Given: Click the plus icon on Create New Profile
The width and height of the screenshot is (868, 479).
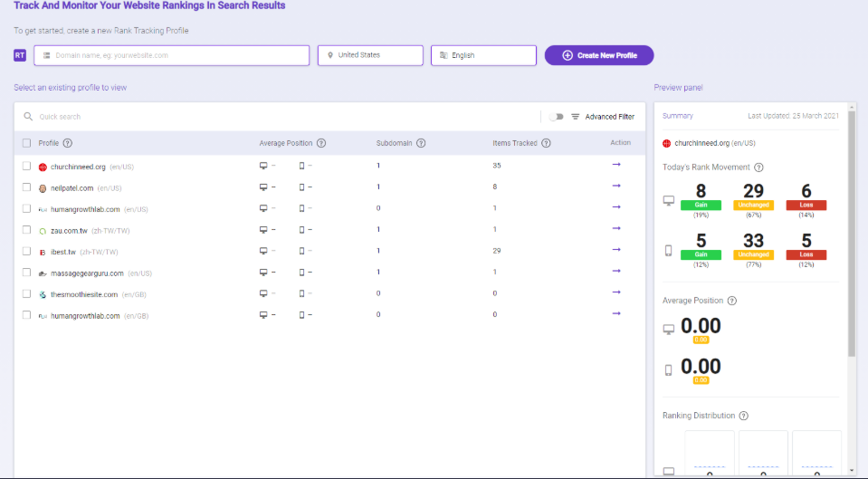Looking at the screenshot, I should click(568, 55).
